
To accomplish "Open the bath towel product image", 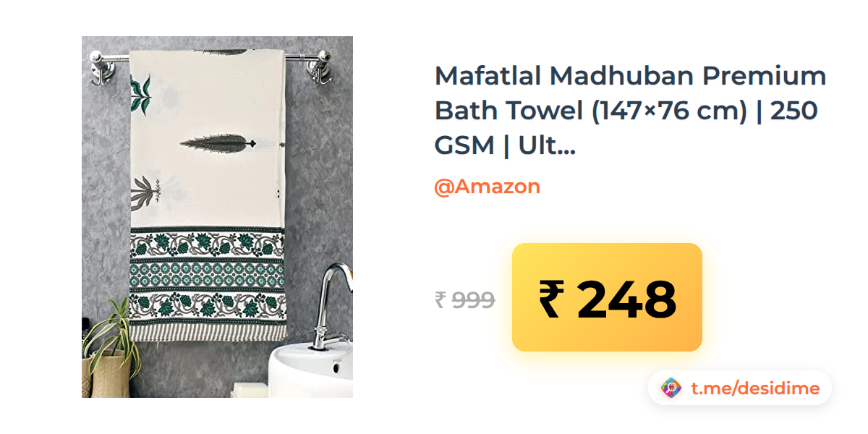I will tap(217, 217).
